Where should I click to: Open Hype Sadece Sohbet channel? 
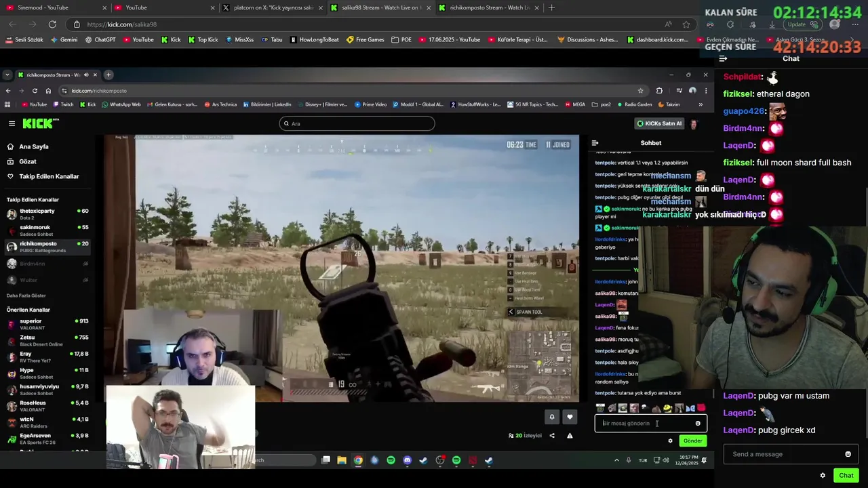[x=47, y=373]
